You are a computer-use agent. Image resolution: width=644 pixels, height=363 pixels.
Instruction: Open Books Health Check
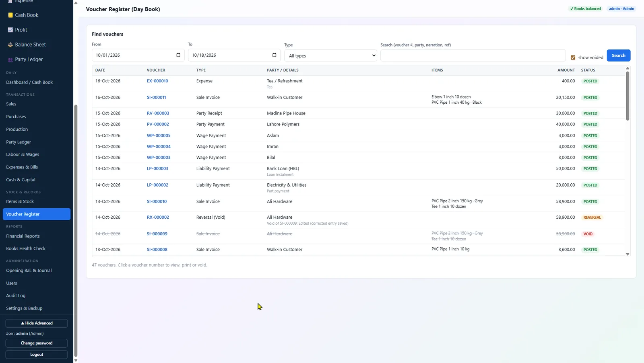(x=26, y=248)
